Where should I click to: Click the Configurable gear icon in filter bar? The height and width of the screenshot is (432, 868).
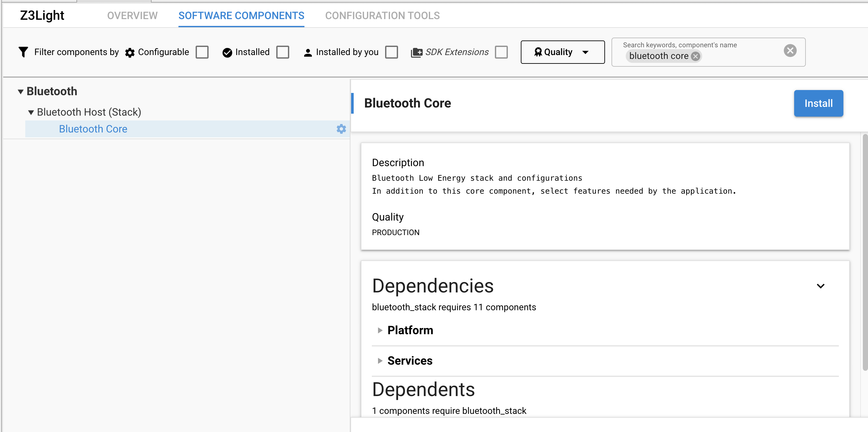(130, 52)
